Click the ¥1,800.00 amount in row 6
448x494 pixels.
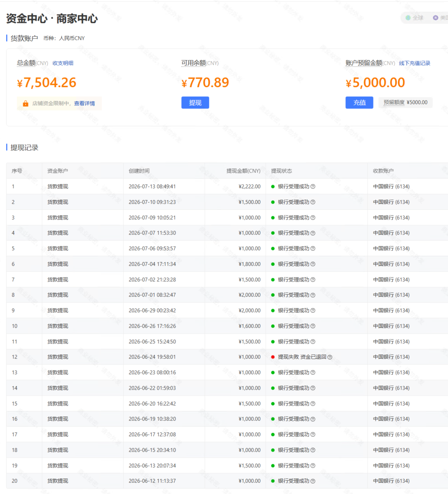[250, 264]
